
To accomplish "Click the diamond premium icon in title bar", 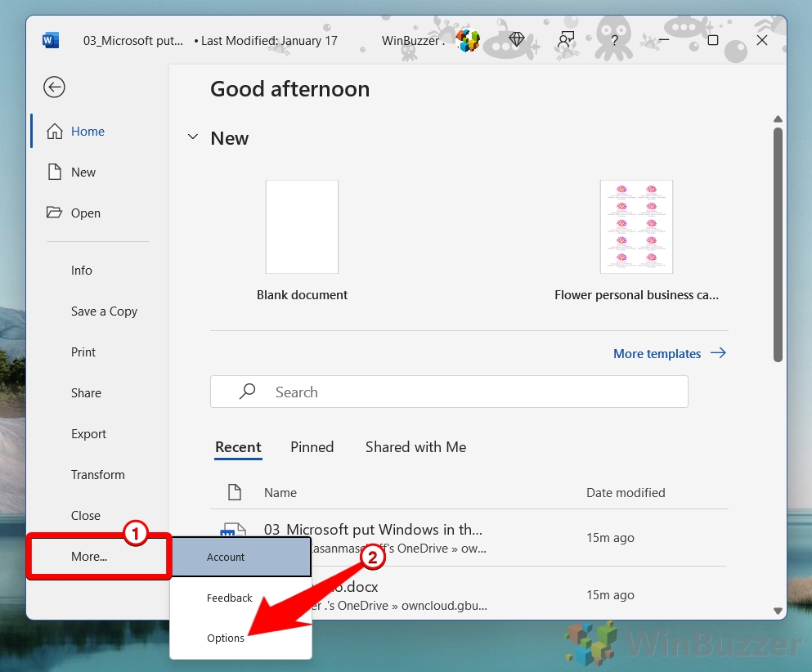I will tap(516, 39).
